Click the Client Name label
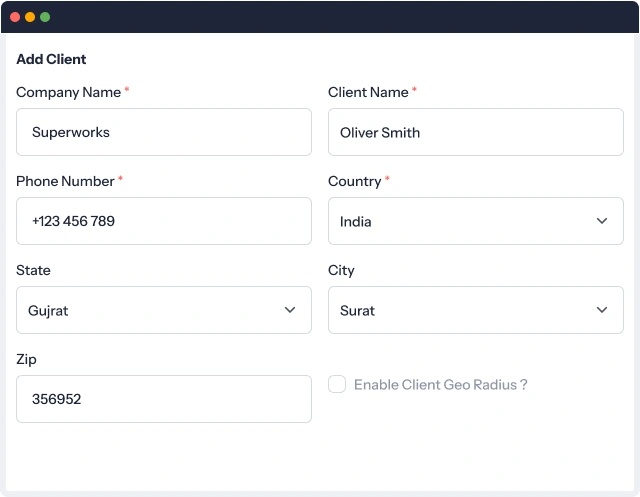Image resolution: width=640 pixels, height=497 pixels. tap(368, 92)
